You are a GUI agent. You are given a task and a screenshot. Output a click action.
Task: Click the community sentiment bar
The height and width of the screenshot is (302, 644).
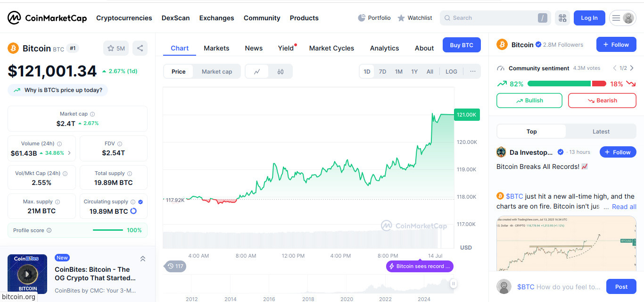[567, 84]
